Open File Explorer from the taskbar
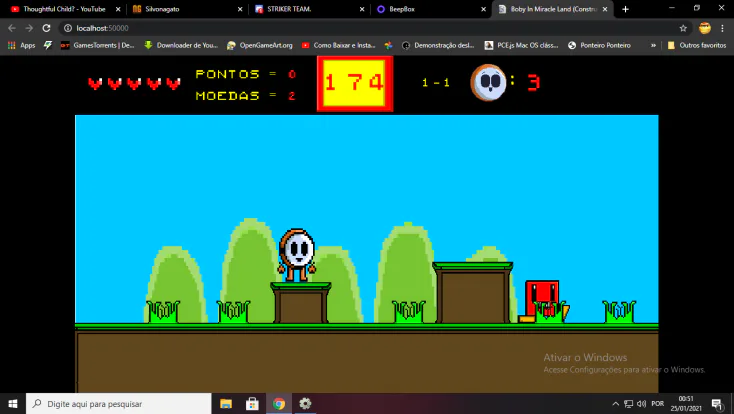 tap(226, 404)
